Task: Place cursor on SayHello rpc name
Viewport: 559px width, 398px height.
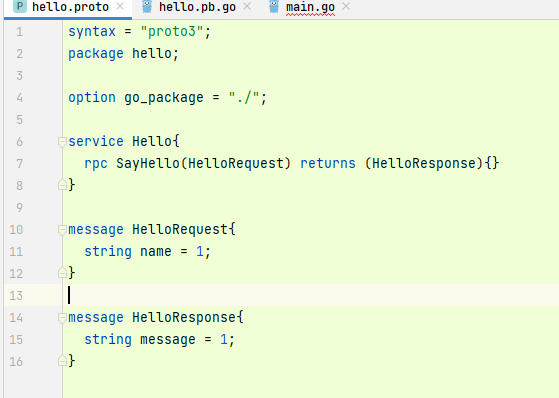Action: 148,164
